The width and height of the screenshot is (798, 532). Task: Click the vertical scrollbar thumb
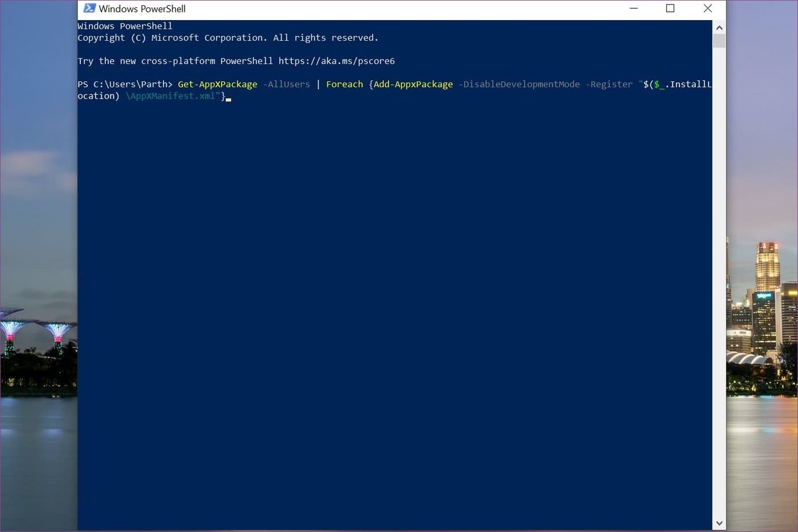(719, 41)
